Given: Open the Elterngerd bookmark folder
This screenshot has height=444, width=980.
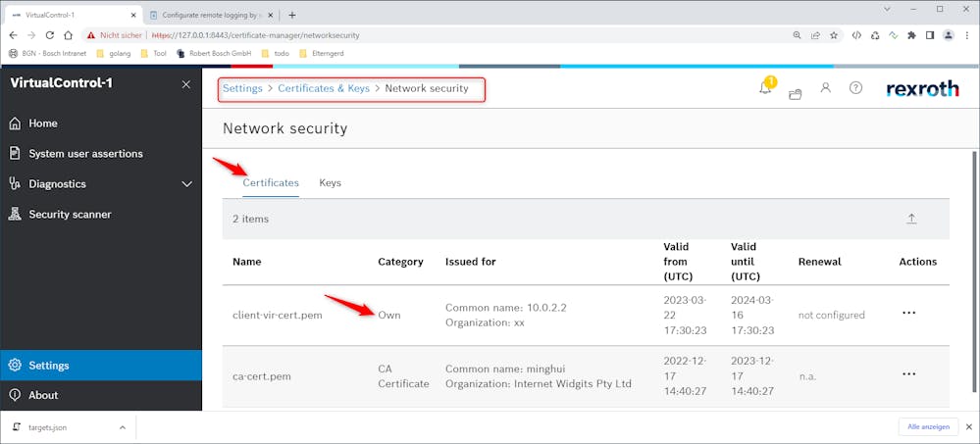Looking at the screenshot, I should point(321,54).
